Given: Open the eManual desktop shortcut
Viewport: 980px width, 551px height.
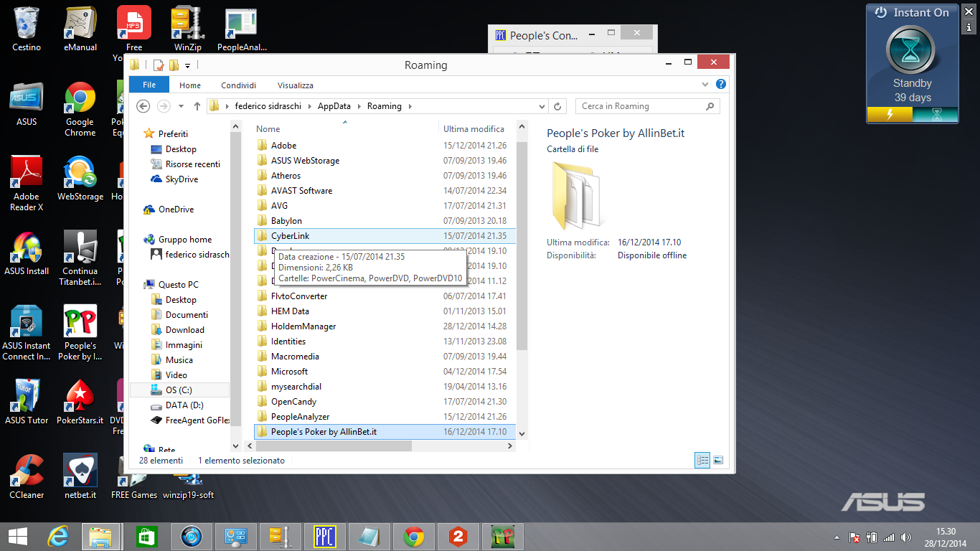Looking at the screenshot, I should 80,29.
